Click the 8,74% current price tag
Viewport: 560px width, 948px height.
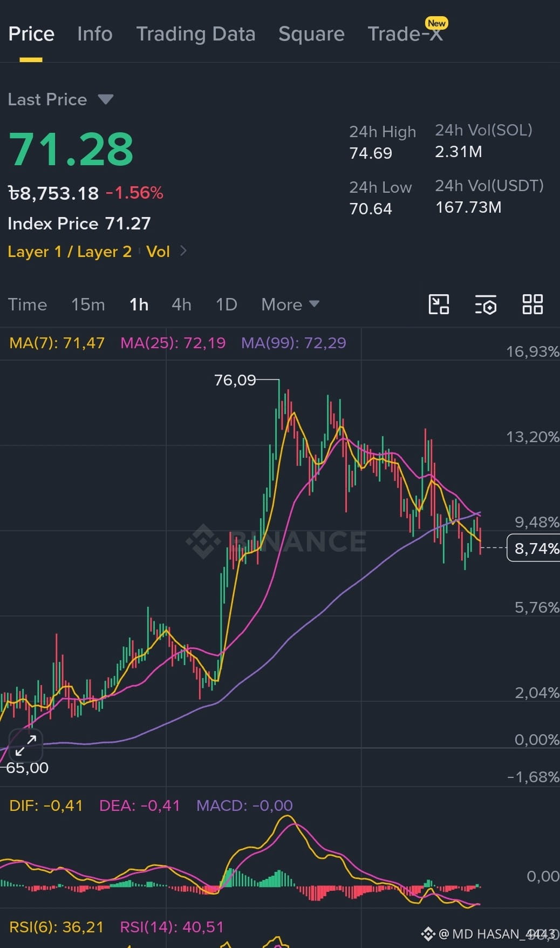coord(534,549)
